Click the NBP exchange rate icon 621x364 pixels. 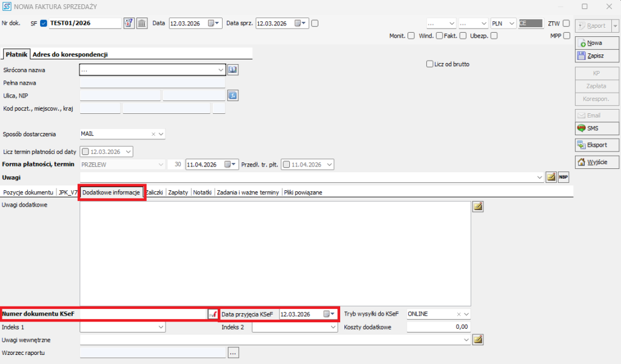click(x=563, y=177)
